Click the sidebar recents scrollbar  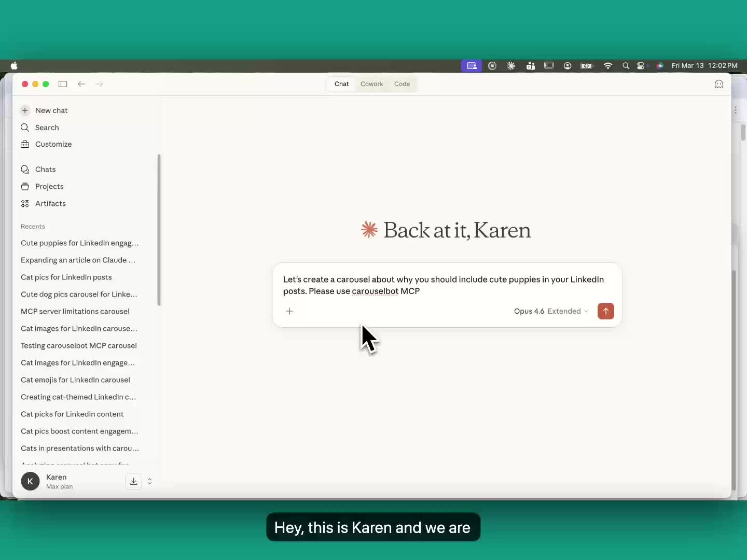[159, 230]
